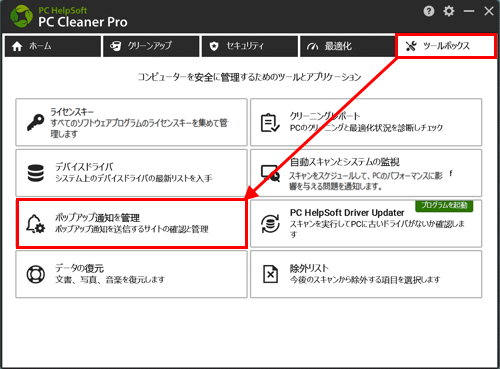
Task: Click the PC Cleaner Pro leaf logo
Action: (x=21, y=16)
